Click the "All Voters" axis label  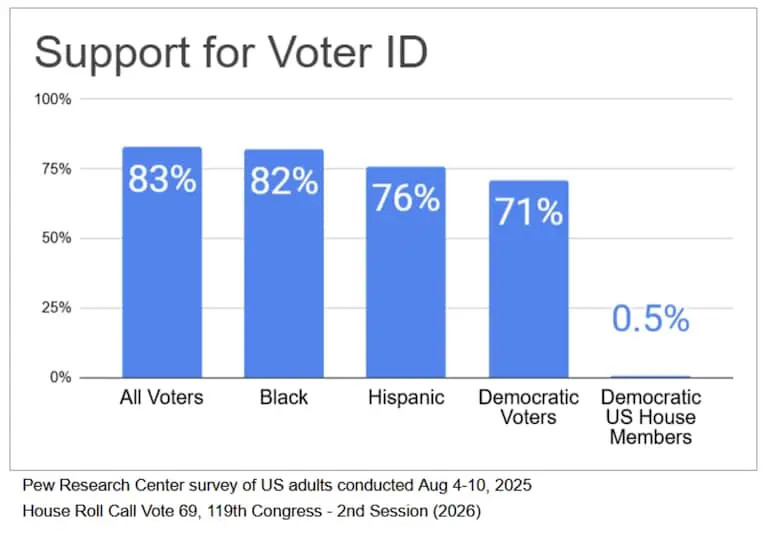tap(161, 398)
